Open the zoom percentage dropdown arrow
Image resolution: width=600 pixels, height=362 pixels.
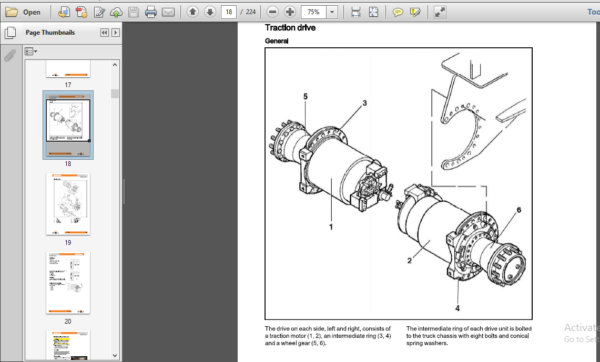(332, 12)
